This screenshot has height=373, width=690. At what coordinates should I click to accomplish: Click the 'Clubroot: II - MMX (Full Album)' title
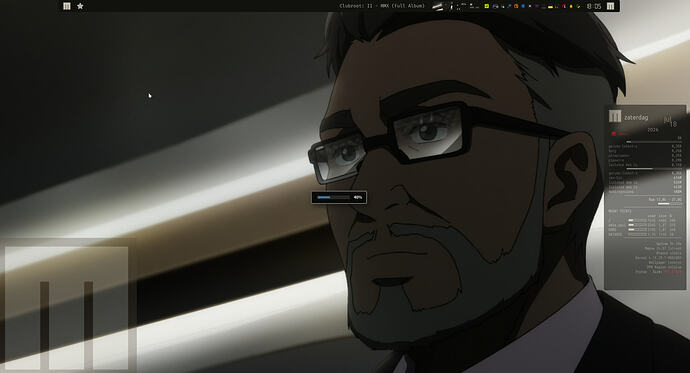coord(382,6)
